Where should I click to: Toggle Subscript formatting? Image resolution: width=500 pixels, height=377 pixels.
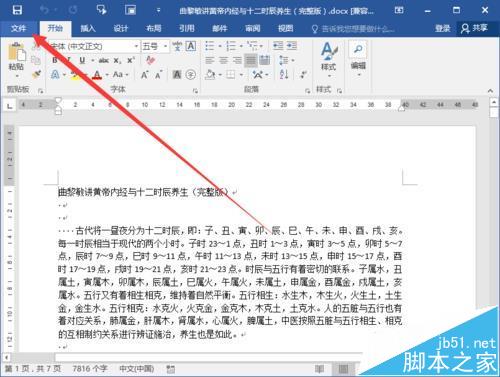pos(117,61)
